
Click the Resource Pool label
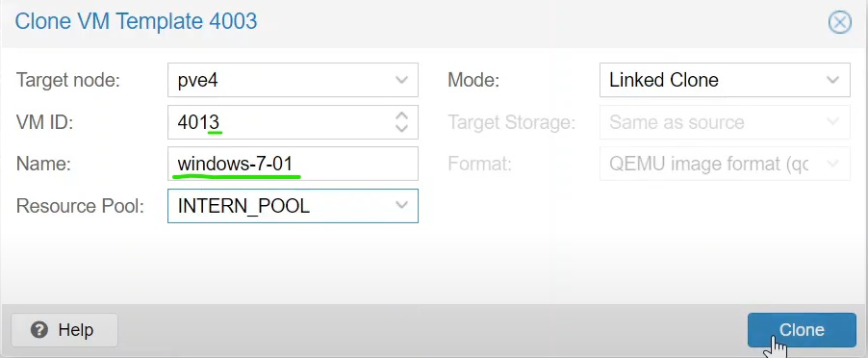[80, 206]
